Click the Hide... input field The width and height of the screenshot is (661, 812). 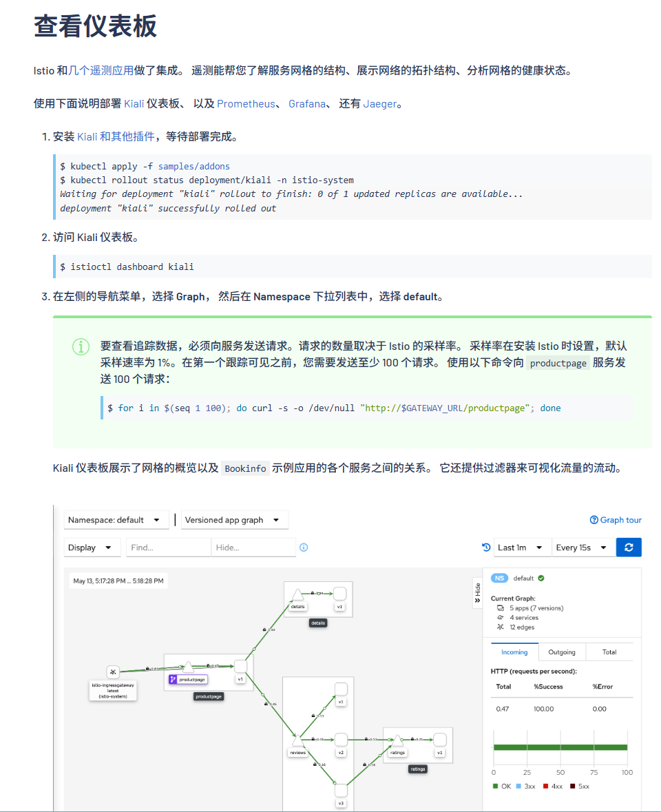pyautogui.click(x=253, y=548)
